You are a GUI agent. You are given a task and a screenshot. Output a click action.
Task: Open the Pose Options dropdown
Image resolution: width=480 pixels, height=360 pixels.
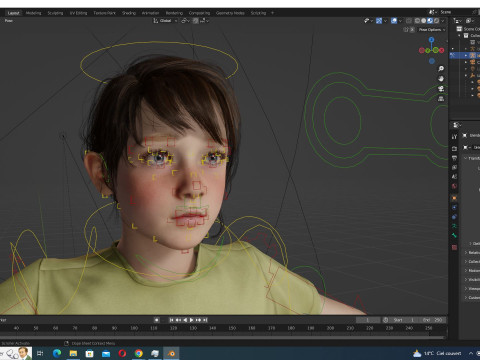point(432,30)
